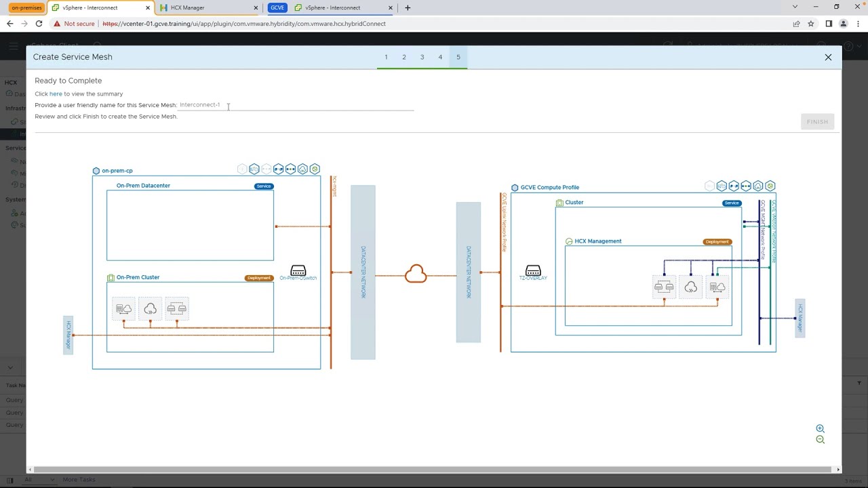Click the GCVE Cluster icon
The height and width of the screenshot is (488, 868).
[559, 203]
